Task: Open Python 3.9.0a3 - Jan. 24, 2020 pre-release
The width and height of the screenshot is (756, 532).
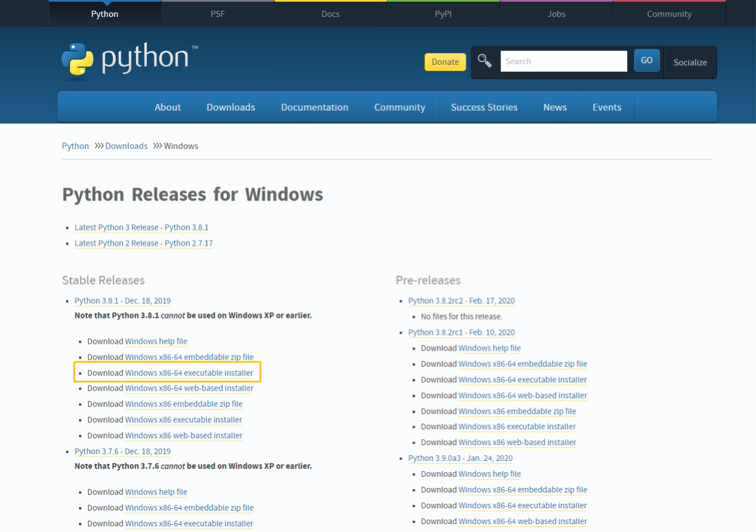Action: click(x=461, y=458)
